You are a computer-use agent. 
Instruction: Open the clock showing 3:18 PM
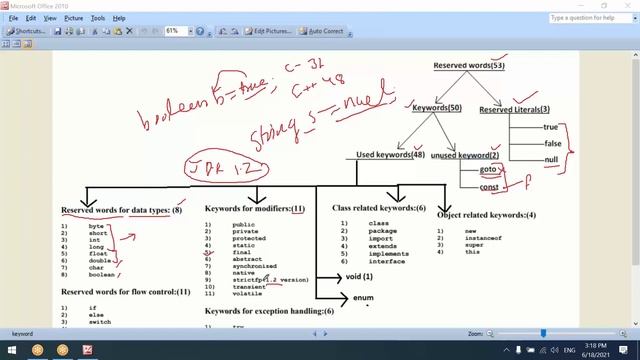pos(595,350)
